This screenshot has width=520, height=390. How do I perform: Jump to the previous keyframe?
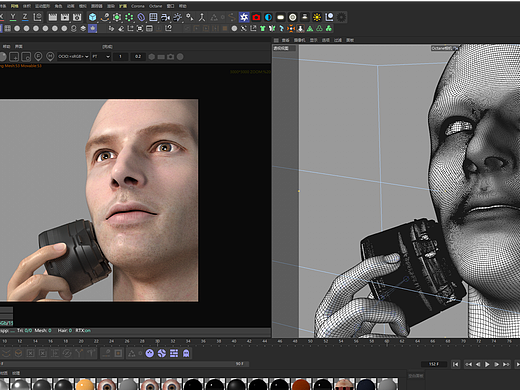click(x=468, y=364)
